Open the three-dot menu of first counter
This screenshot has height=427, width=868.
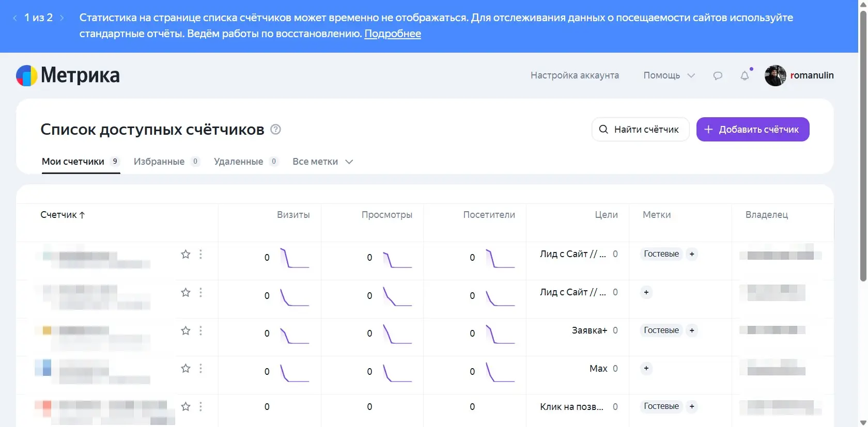click(200, 254)
